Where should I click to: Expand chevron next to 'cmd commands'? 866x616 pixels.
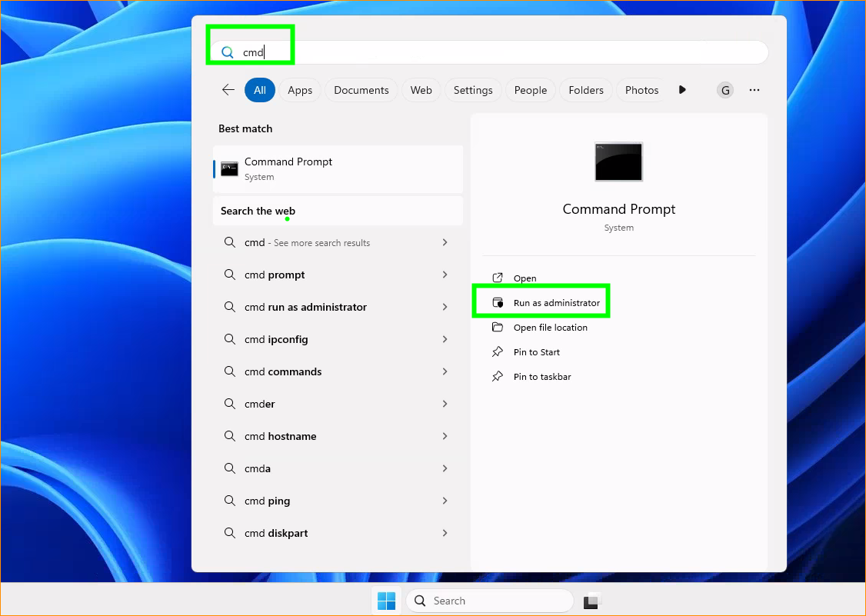coord(445,371)
